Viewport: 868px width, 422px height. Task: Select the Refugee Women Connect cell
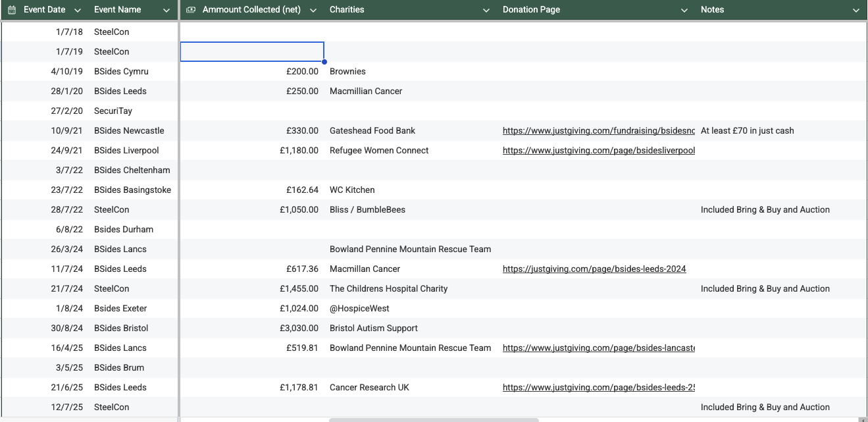click(x=412, y=151)
